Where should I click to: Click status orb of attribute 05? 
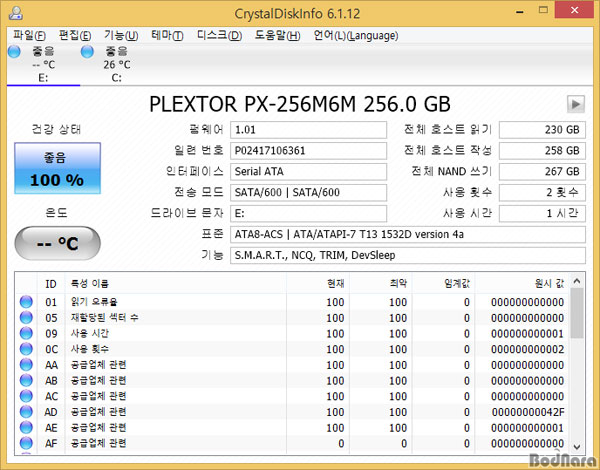[26, 318]
